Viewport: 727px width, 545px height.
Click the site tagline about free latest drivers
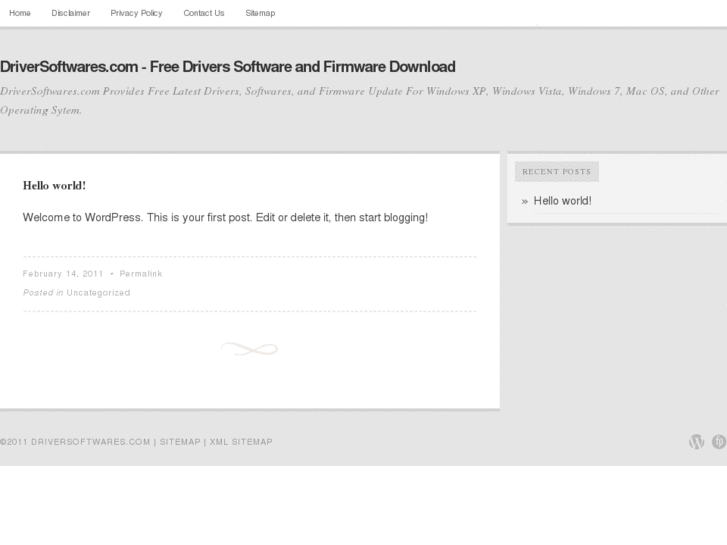point(360,101)
